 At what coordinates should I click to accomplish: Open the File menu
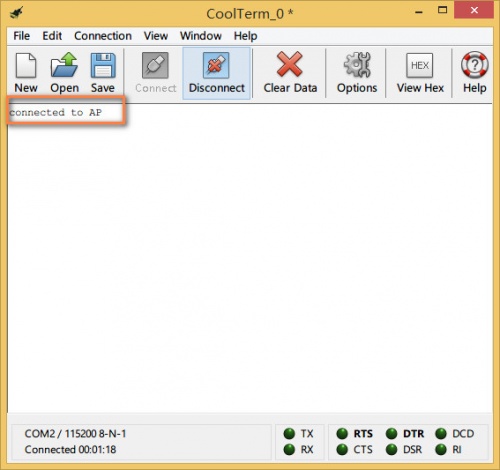click(x=22, y=36)
